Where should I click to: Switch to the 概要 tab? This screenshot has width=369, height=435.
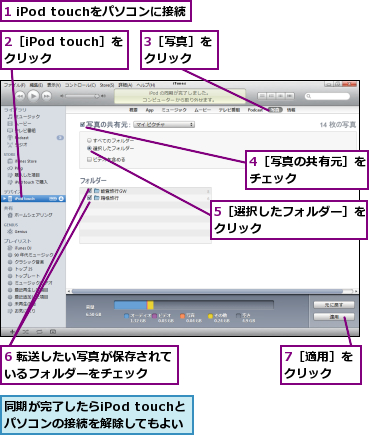133,110
